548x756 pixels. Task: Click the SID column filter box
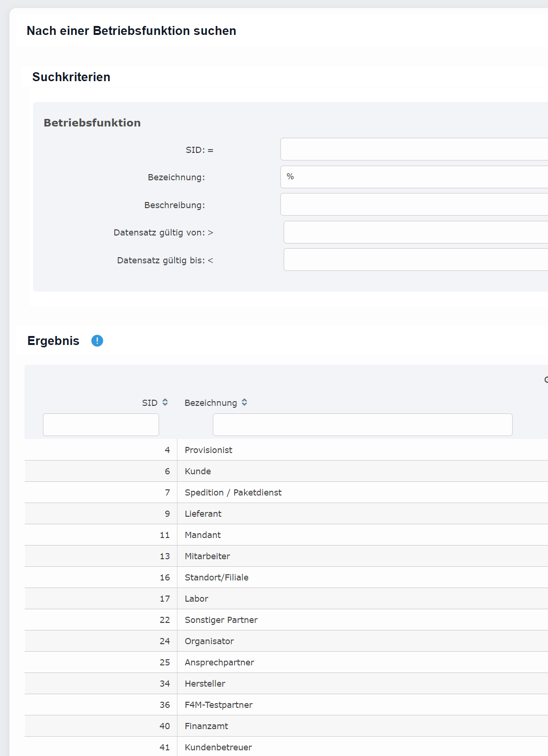pos(101,425)
